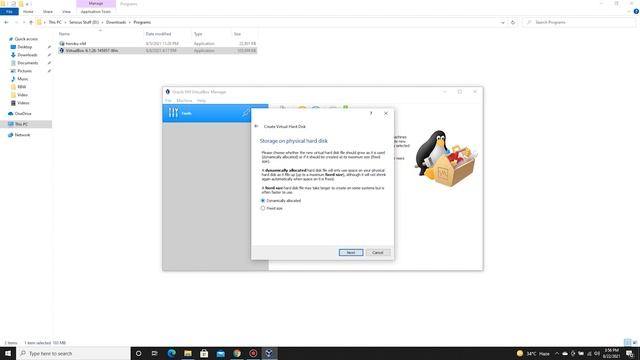Expand the address bar history dropdown
Screen dimensions: 640x360
[x=502, y=22]
